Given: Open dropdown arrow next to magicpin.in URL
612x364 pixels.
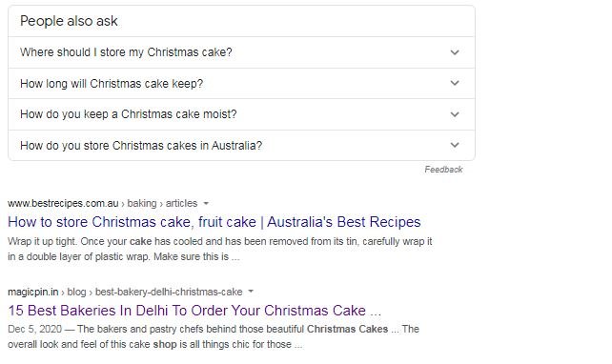Looking at the screenshot, I should [x=251, y=292].
